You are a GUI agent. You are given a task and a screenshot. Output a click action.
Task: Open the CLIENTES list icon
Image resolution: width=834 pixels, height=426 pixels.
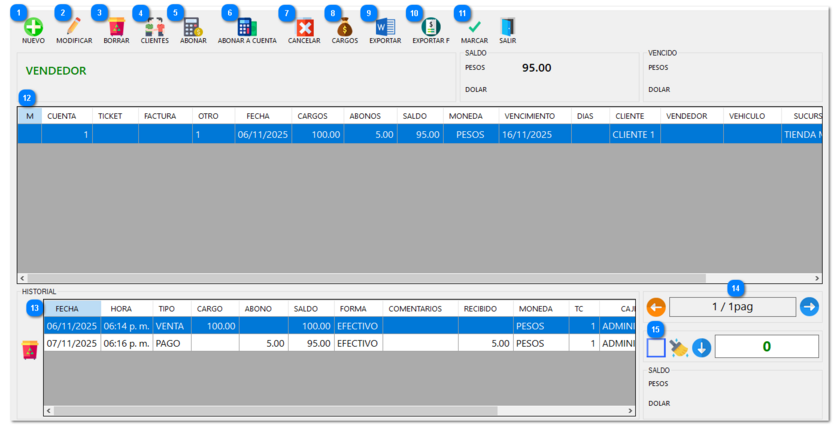coord(154,27)
